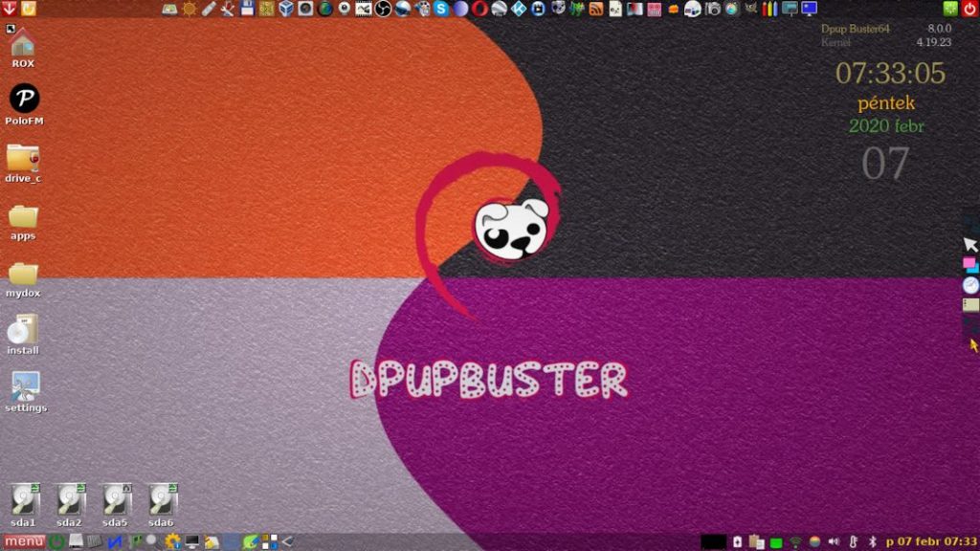Click the Bluetooth tray icon
The height and width of the screenshot is (551, 980).
[872, 542]
